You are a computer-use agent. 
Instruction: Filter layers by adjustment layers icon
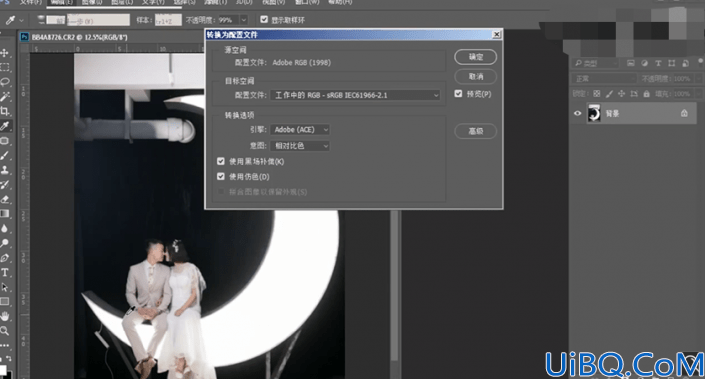coord(644,63)
